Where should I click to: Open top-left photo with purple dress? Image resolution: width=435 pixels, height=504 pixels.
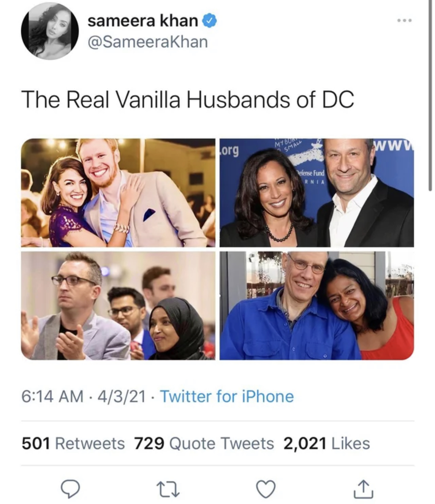coord(118,193)
